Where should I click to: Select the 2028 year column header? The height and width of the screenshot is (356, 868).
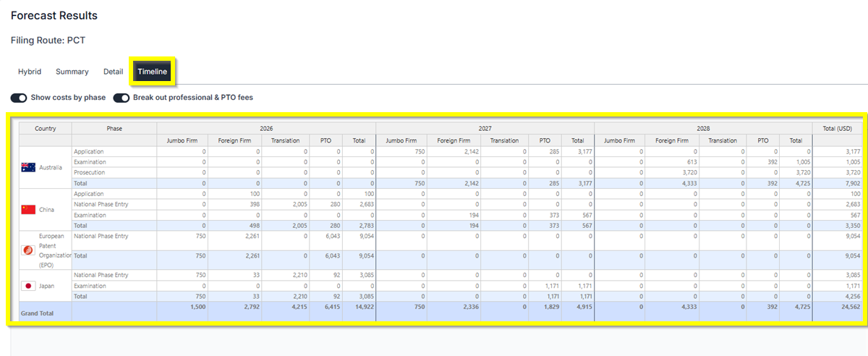point(703,129)
